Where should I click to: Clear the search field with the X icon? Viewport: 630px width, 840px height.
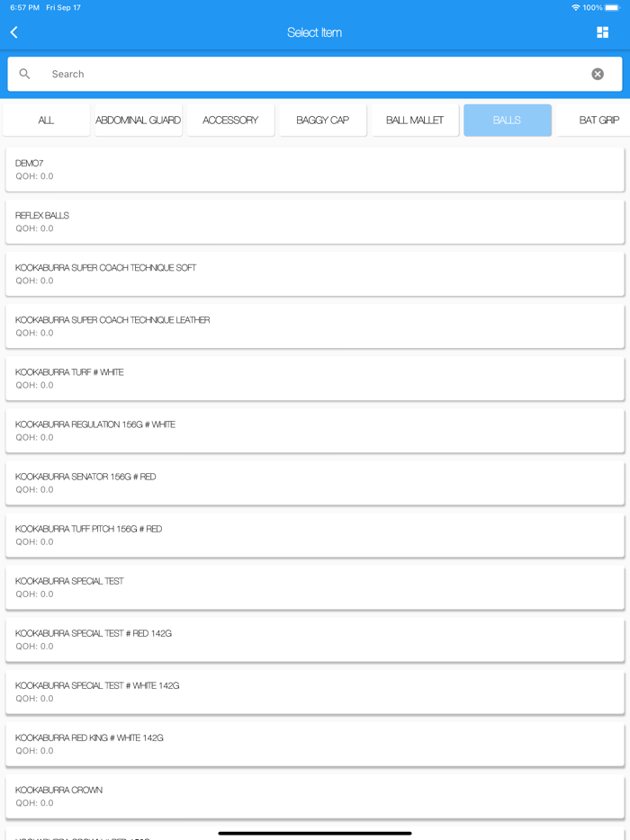point(598,74)
